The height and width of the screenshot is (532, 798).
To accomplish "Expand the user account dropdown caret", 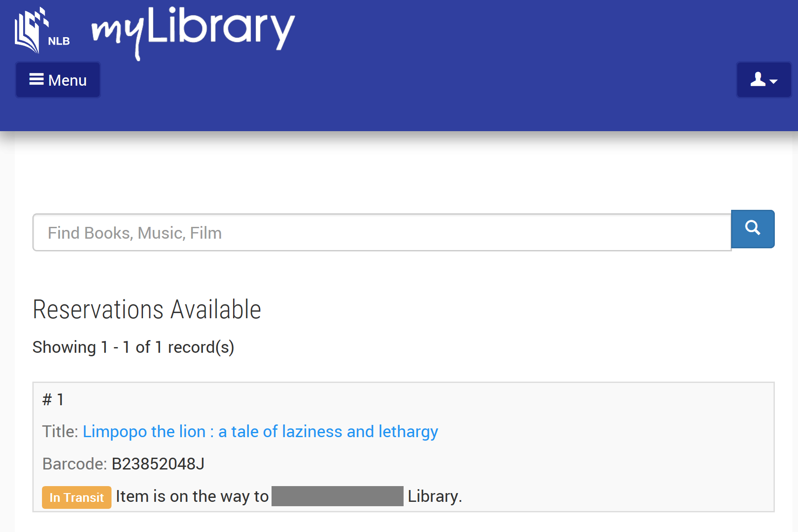I will point(774,81).
